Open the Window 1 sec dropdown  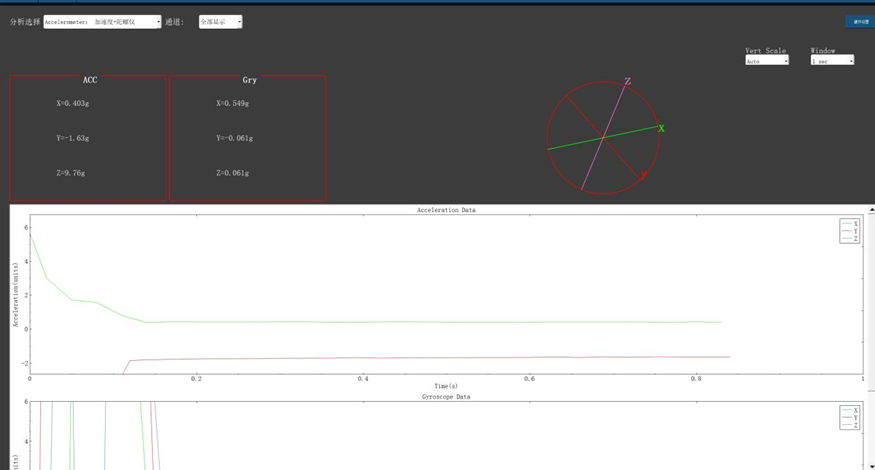pos(832,61)
